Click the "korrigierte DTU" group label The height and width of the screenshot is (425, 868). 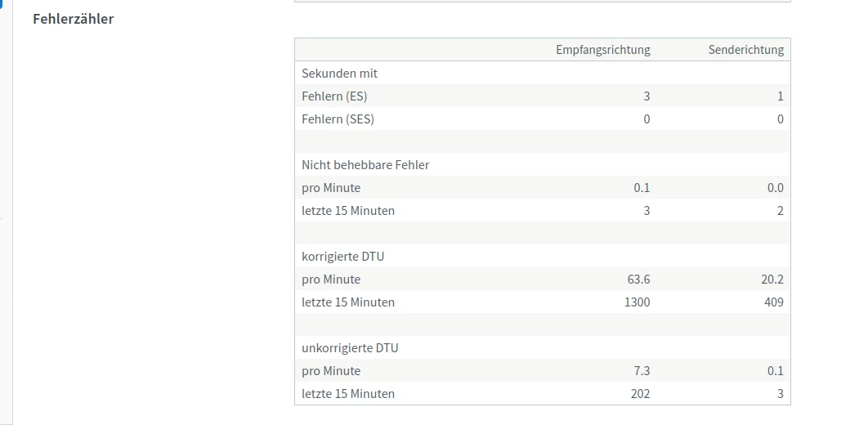(x=342, y=257)
